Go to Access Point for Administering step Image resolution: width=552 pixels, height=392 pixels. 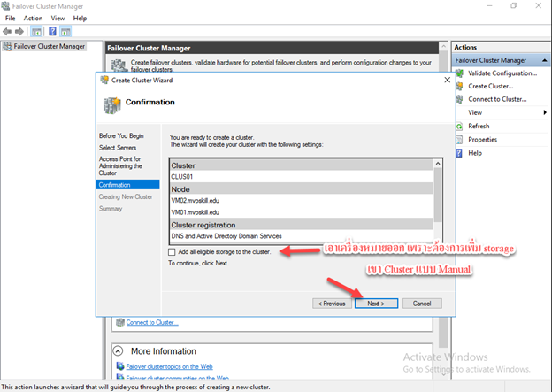(x=120, y=165)
